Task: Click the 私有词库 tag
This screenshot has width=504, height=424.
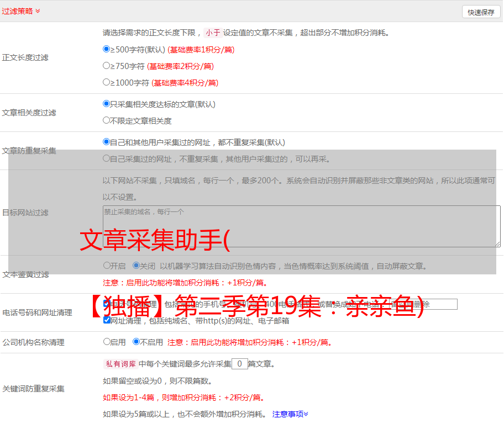Action: click(121, 364)
